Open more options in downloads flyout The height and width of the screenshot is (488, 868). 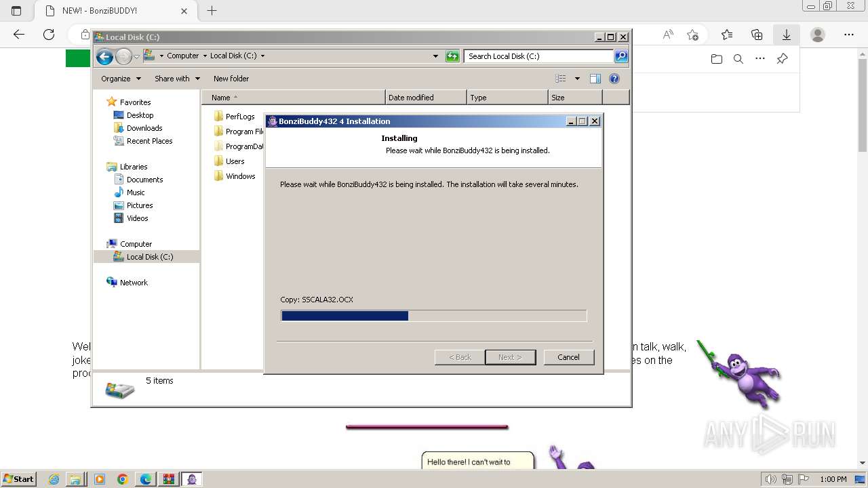pos(760,59)
